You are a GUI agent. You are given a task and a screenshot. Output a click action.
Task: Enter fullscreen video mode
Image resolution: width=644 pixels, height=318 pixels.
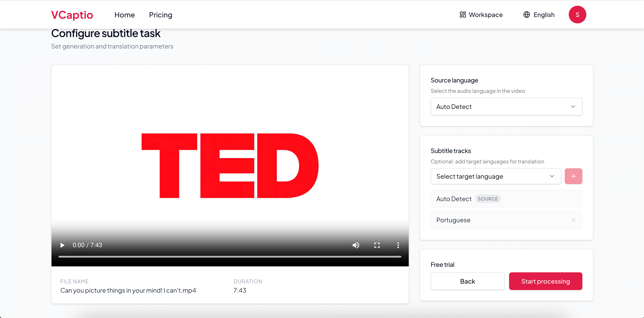(x=377, y=245)
